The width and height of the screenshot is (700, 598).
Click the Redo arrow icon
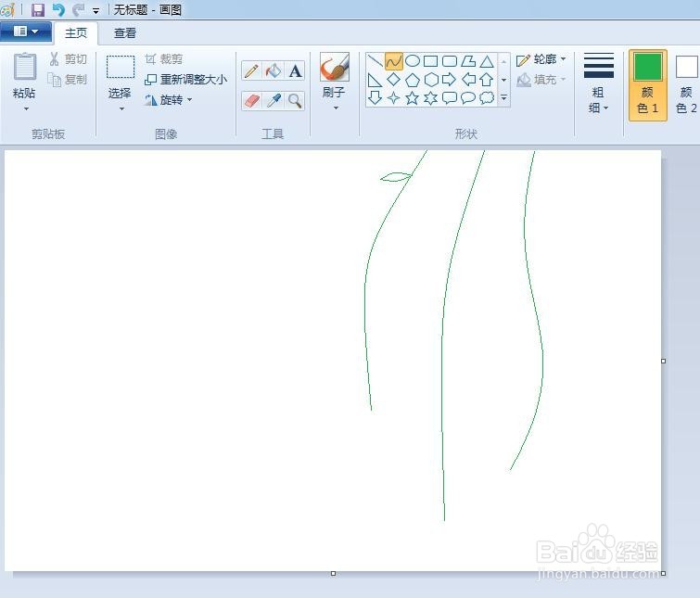coord(79,9)
